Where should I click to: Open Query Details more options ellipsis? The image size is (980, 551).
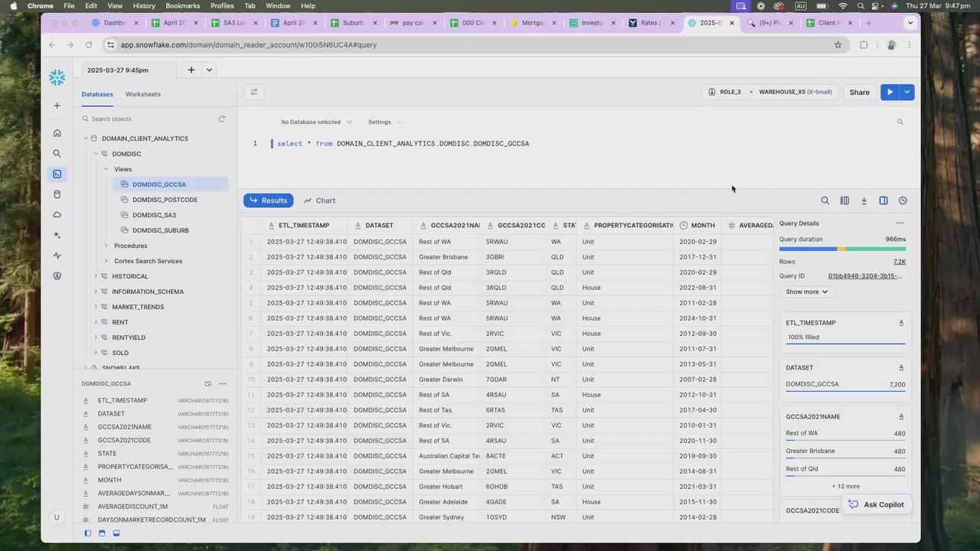tap(900, 223)
